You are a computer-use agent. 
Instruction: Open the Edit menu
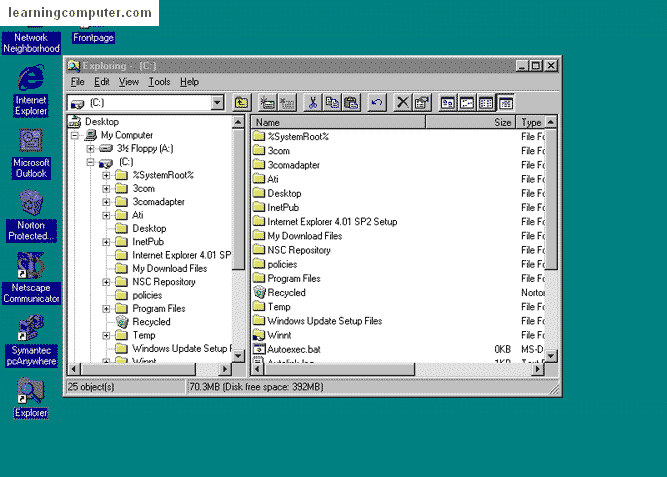(x=102, y=82)
